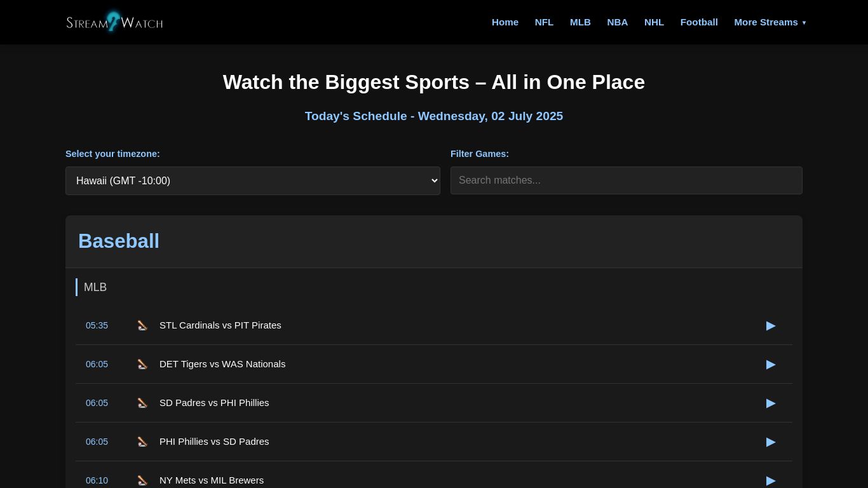Open the timezone dropdown showing Hawaii
868x488 pixels.
(253, 180)
